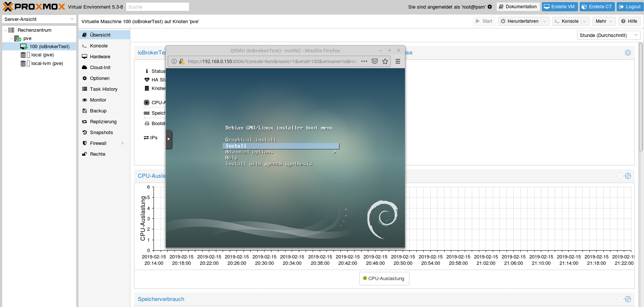The width and height of the screenshot is (644, 307).
Task: Open the user settings gear icon
Action: tap(490, 7)
